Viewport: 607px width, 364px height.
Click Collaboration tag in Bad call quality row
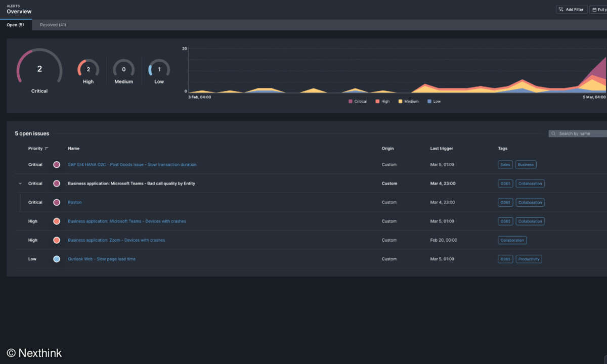point(530,184)
